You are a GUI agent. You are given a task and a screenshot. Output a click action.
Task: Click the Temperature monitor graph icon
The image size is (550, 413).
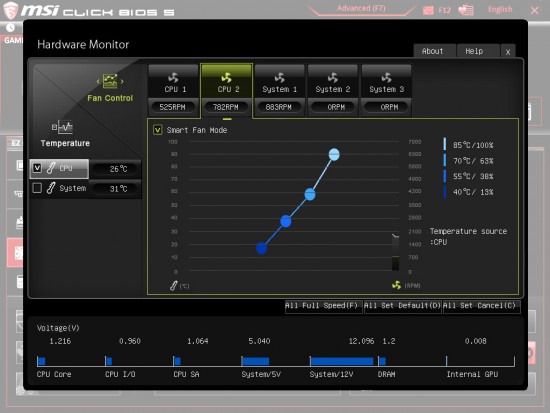[62, 127]
